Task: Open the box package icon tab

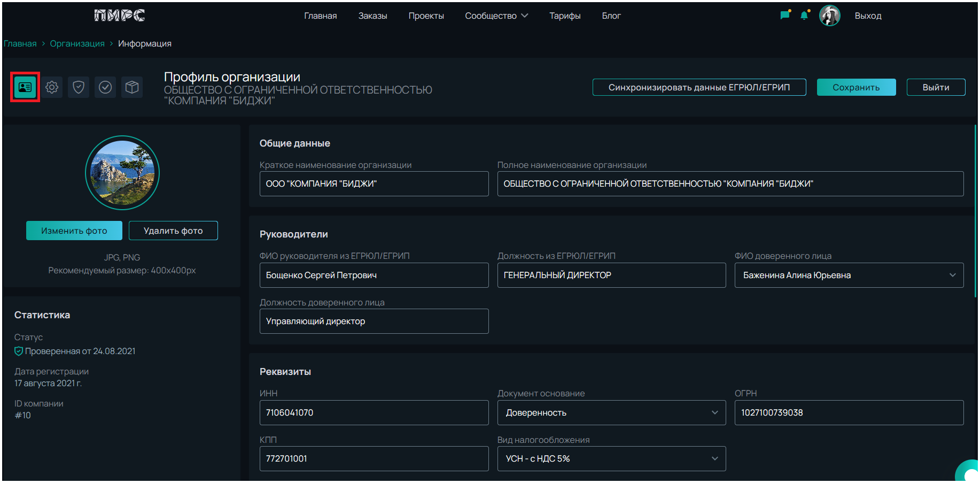Action: point(132,87)
